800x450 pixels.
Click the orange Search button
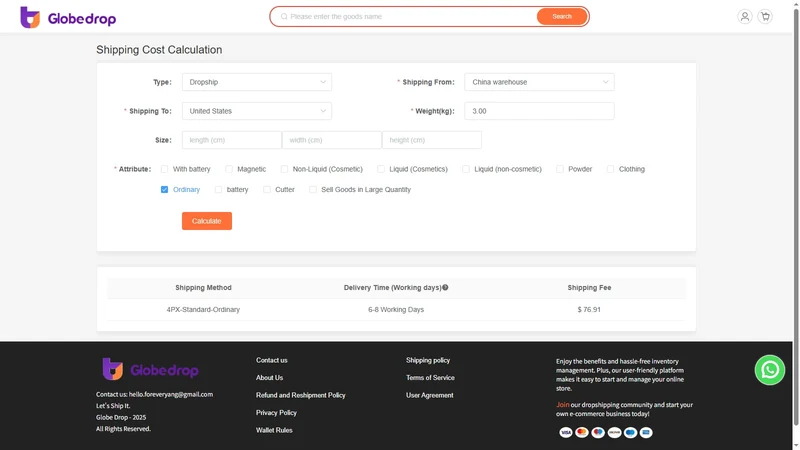(x=562, y=16)
